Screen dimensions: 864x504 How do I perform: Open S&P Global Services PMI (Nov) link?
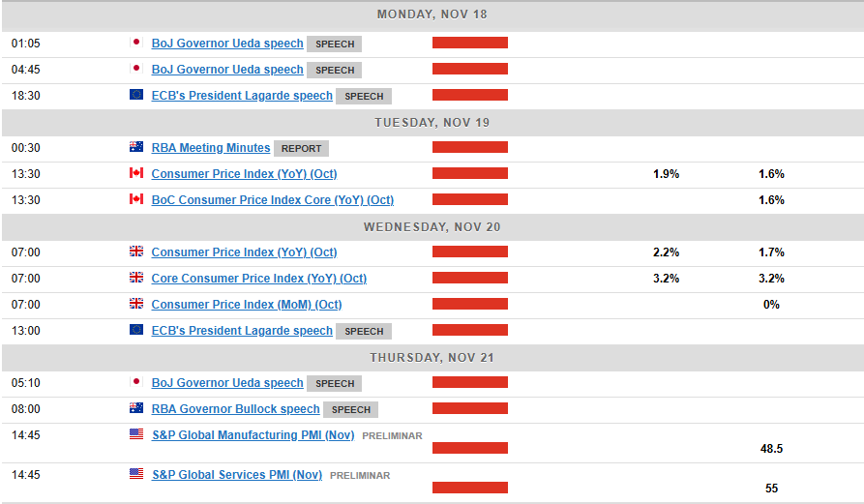tap(236, 475)
